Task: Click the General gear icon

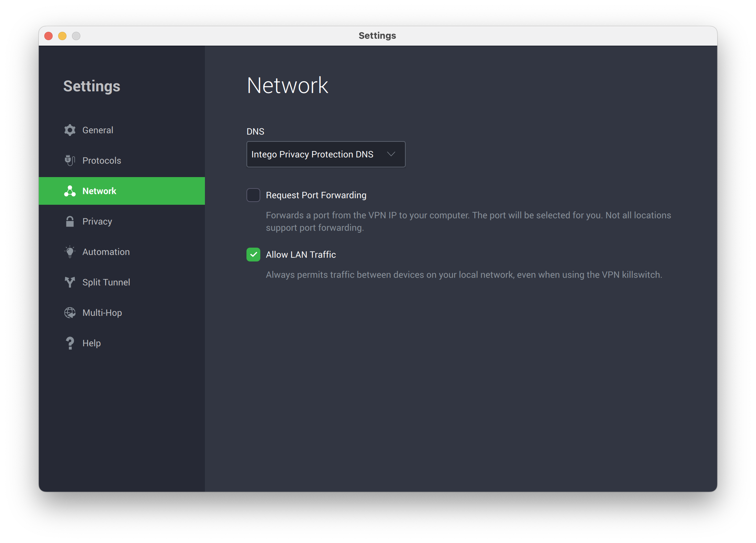Action: click(x=70, y=130)
